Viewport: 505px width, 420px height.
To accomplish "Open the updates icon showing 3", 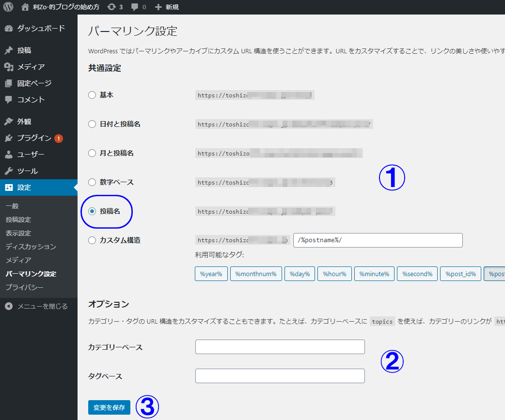I will pyautogui.click(x=115, y=7).
